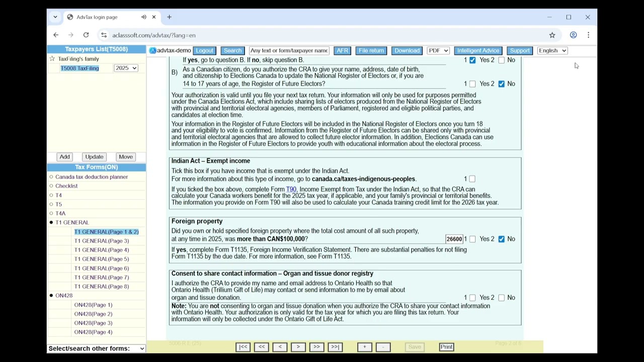Open Intelligent Advice

pyautogui.click(x=478, y=50)
